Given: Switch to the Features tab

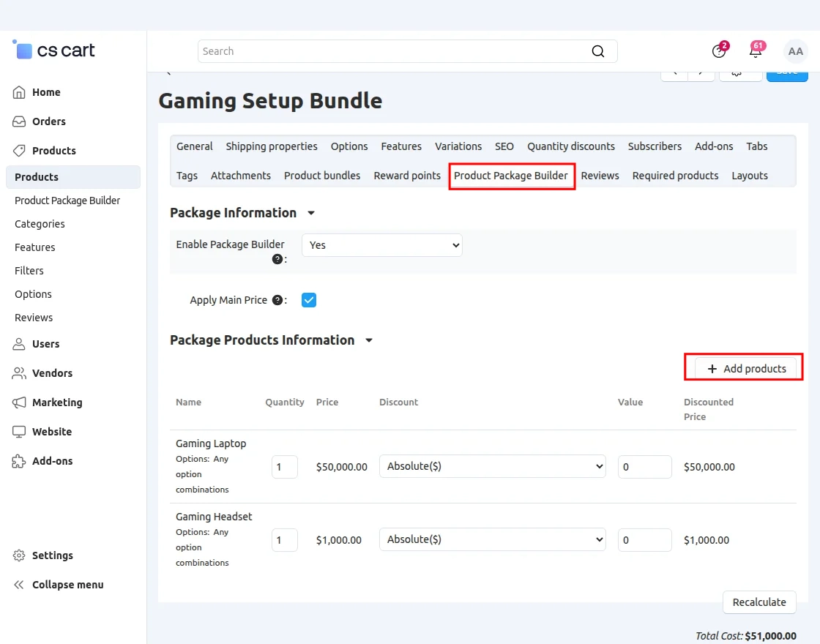Looking at the screenshot, I should coord(401,146).
